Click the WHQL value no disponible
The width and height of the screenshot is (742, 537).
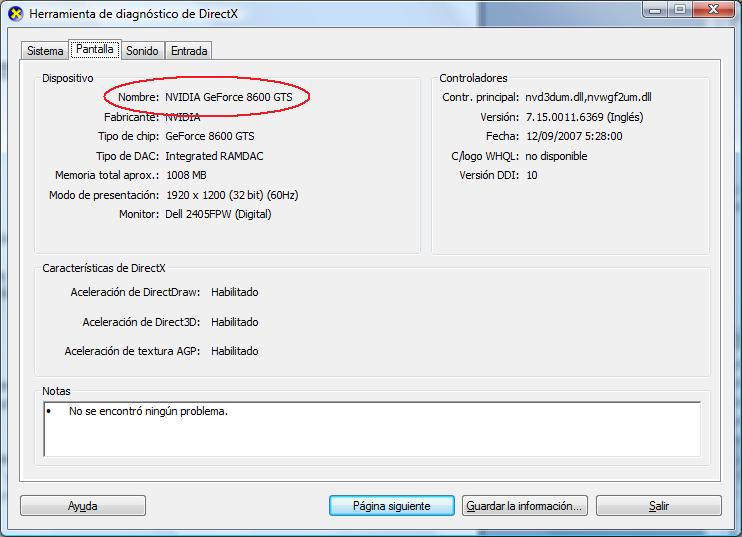[556, 156]
